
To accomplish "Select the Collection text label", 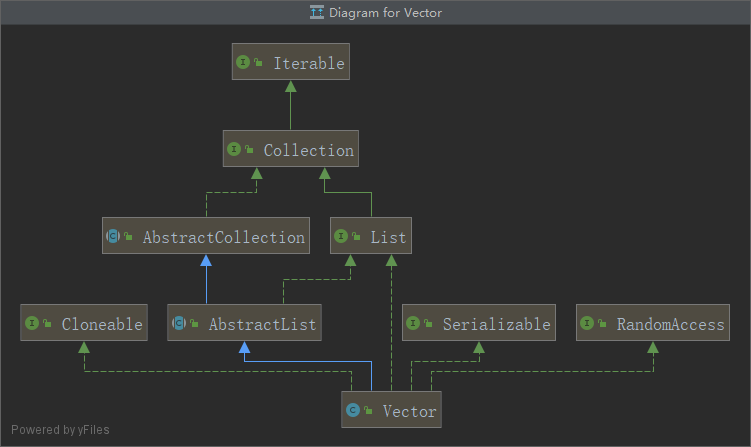I will pos(309,150).
